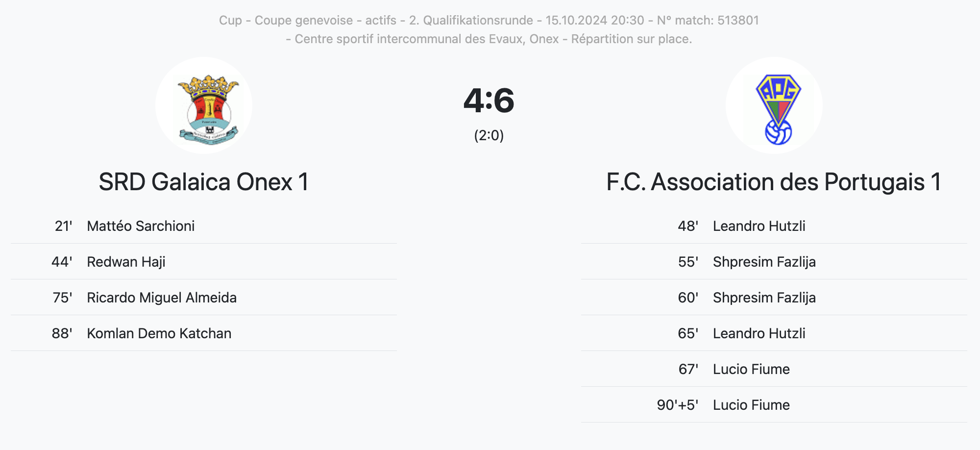Click the 90'+5' minute marker

(x=677, y=405)
